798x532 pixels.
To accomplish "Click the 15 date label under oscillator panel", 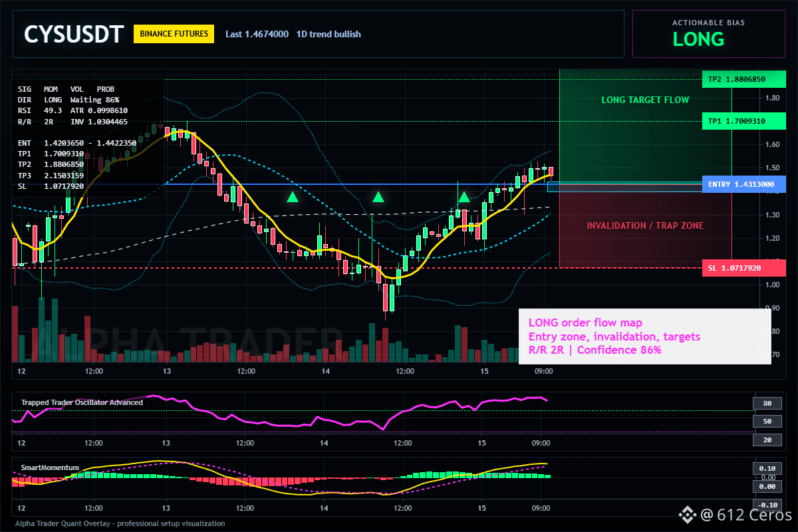I will point(482,443).
